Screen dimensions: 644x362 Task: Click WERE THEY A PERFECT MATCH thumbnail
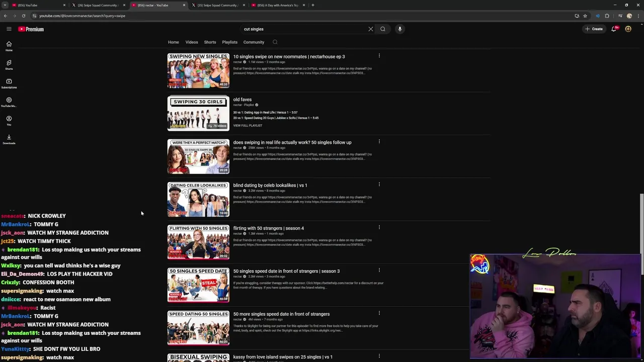pyautogui.click(x=198, y=156)
